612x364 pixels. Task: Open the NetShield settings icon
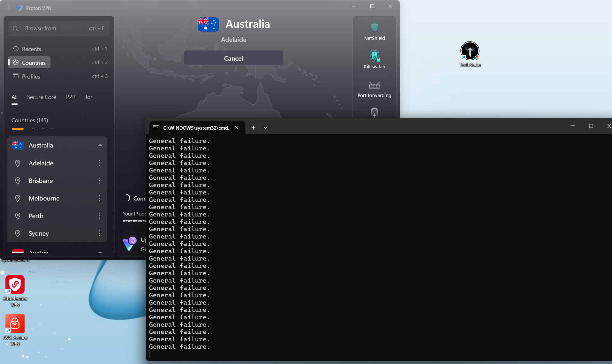point(374,27)
